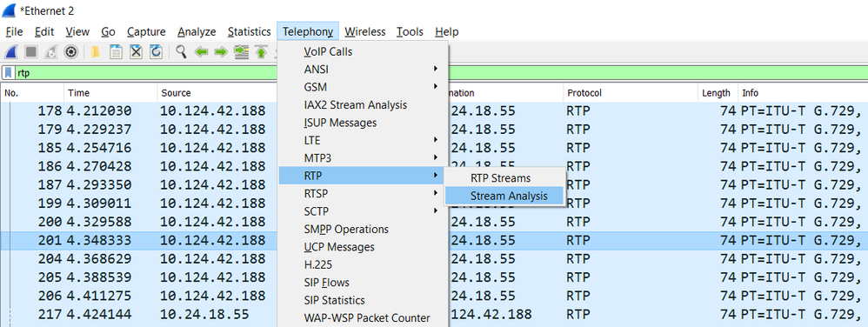Select packet number 179 row
This screenshot has height=327, width=868.
[434, 129]
